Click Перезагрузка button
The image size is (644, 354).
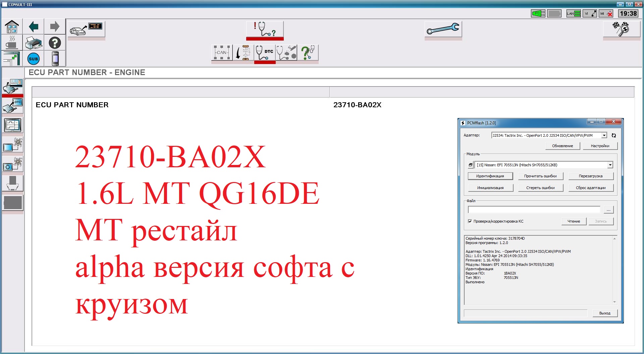click(x=591, y=176)
